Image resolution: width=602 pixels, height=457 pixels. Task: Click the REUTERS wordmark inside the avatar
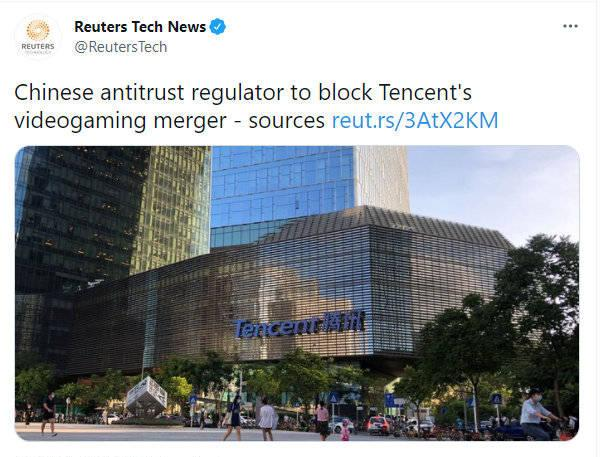pos(38,46)
